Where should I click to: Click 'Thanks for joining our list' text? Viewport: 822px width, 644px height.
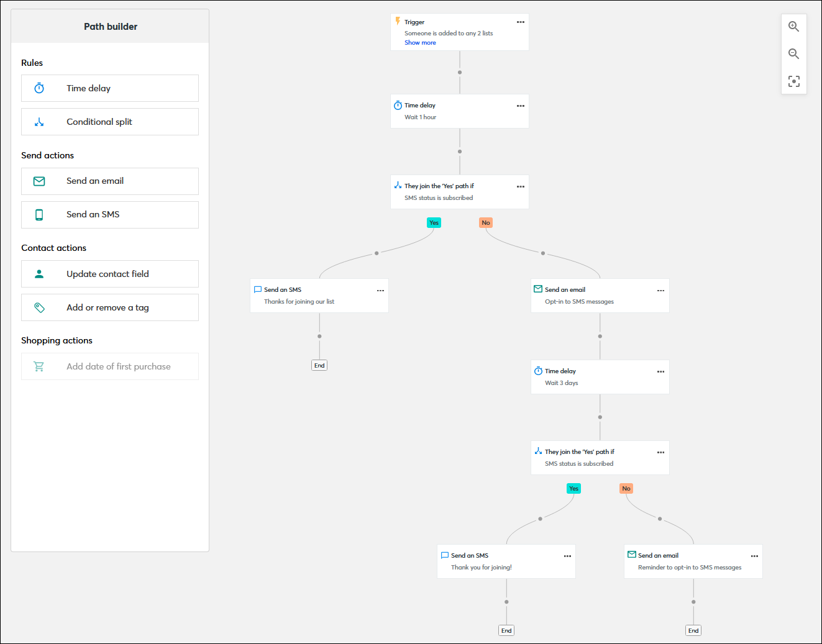point(299,302)
